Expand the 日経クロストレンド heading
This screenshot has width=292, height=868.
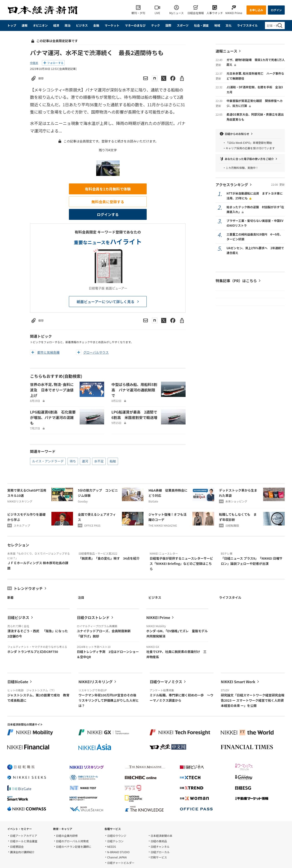[95, 618]
